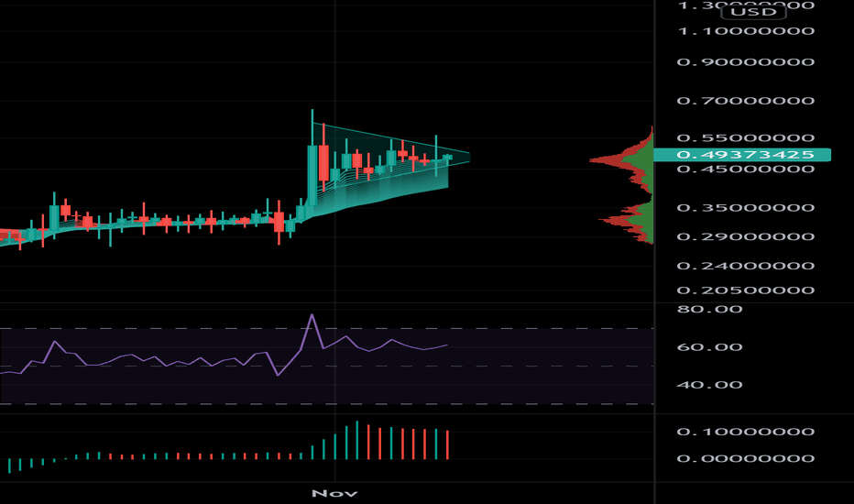Select the 0.90000000 price level label
Screen dimensions: 854x504
pyautogui.click(x=746, y=62)
